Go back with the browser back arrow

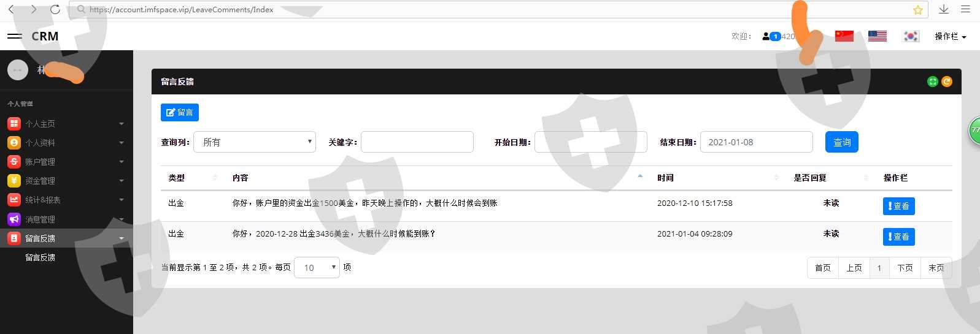11,9
